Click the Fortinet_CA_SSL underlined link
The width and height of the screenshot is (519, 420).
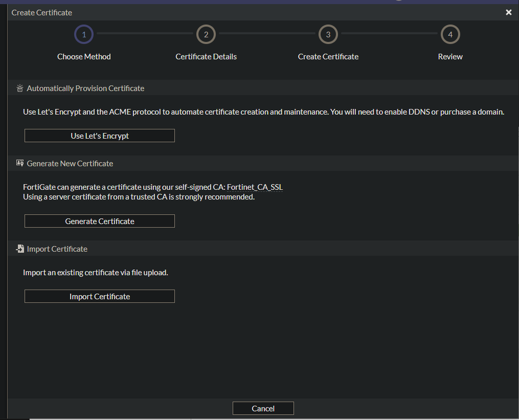click(x=255, y=187)
